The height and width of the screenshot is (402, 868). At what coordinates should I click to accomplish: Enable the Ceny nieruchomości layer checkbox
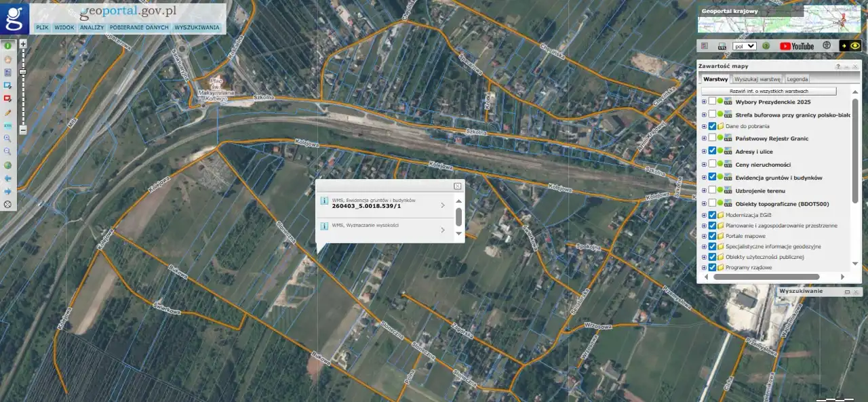click(x=713, y=165)
